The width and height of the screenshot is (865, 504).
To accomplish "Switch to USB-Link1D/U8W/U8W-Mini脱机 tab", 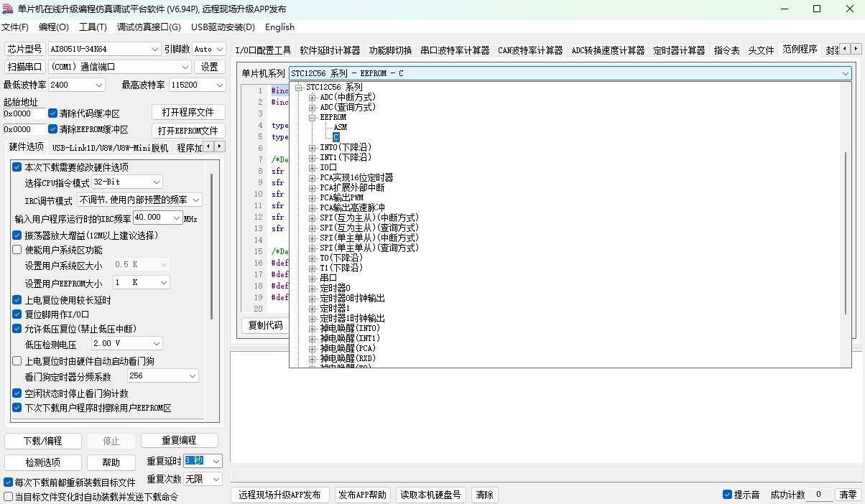I will point(110,148).
